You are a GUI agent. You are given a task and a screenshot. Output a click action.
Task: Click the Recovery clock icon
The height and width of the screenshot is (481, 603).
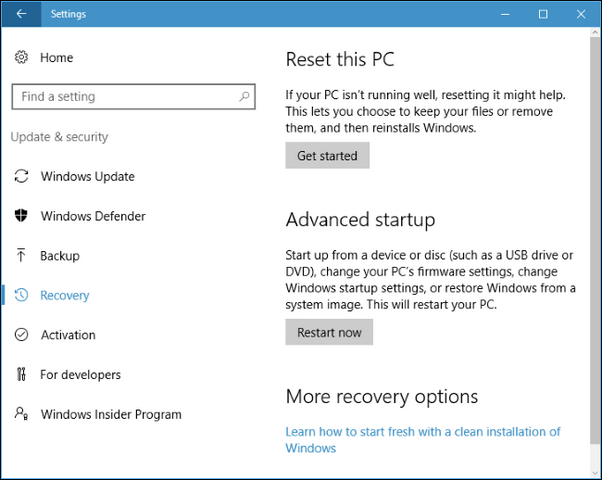tap(21, 295)
